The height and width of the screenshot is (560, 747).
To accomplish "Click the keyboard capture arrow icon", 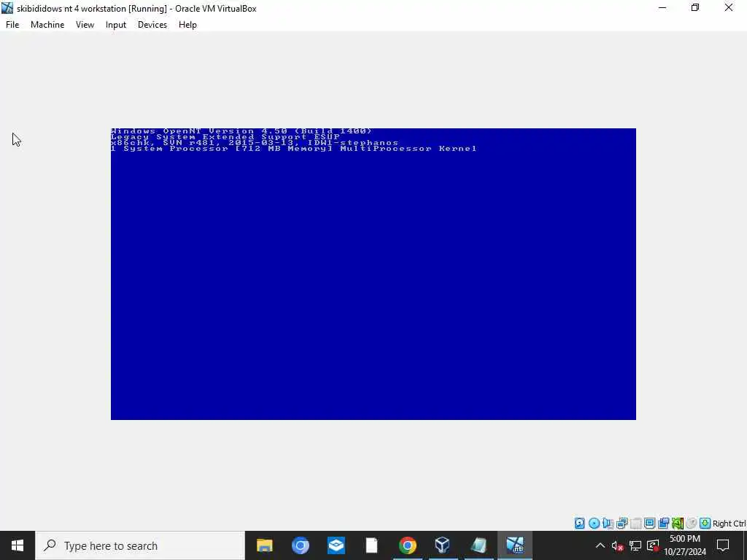I will (x=705, y=524).
